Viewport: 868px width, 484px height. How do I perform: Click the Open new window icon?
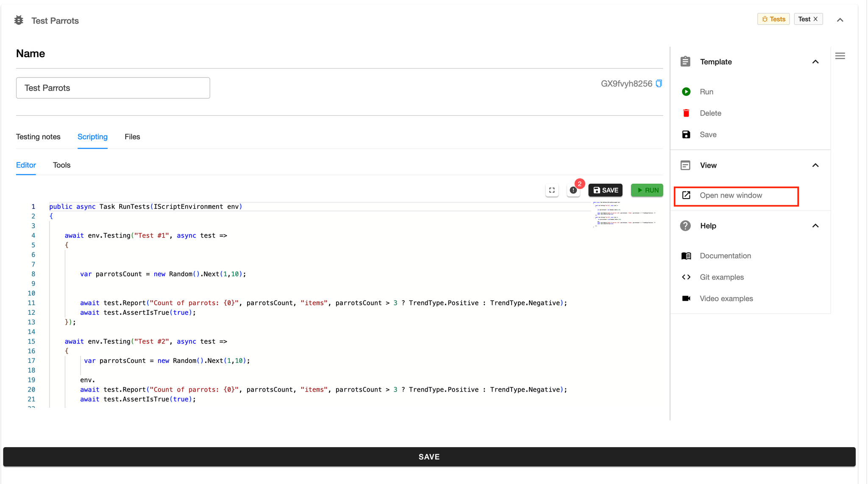click(x=686, y=195)
